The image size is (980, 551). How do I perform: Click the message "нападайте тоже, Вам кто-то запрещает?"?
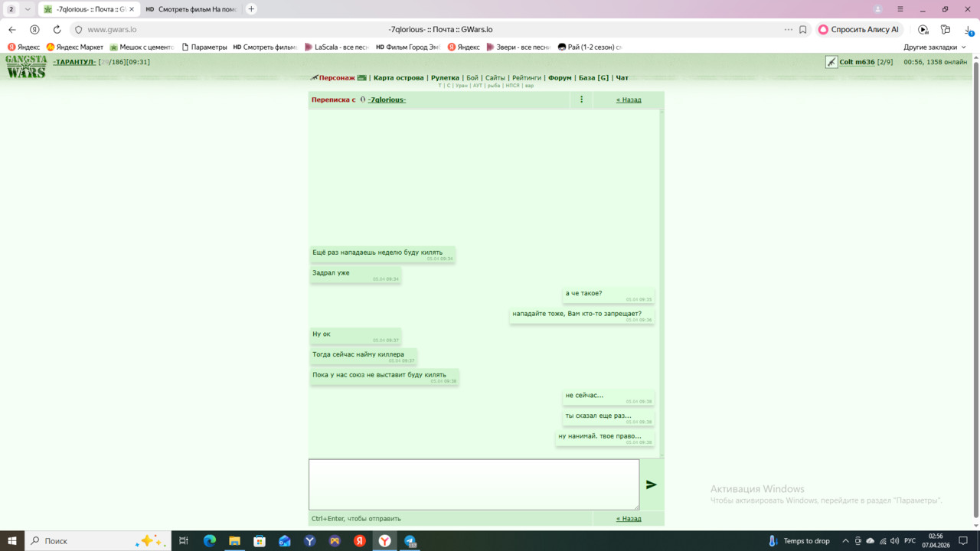pos(582,315)
